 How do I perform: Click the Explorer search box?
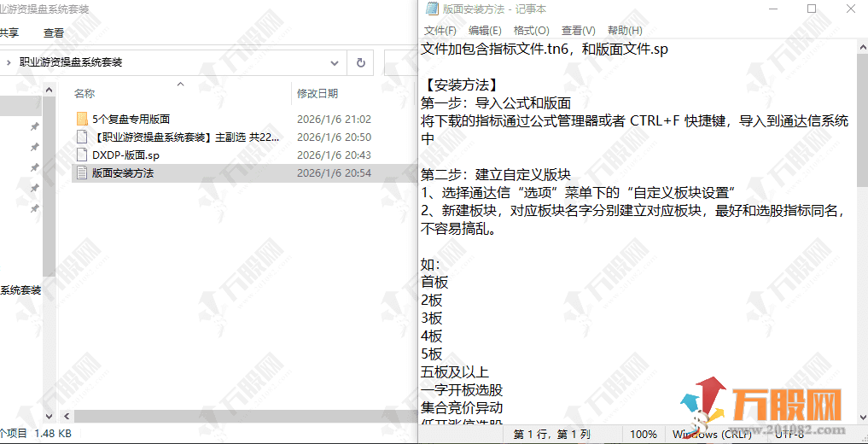pyautogui.click(x=399, y=62)
